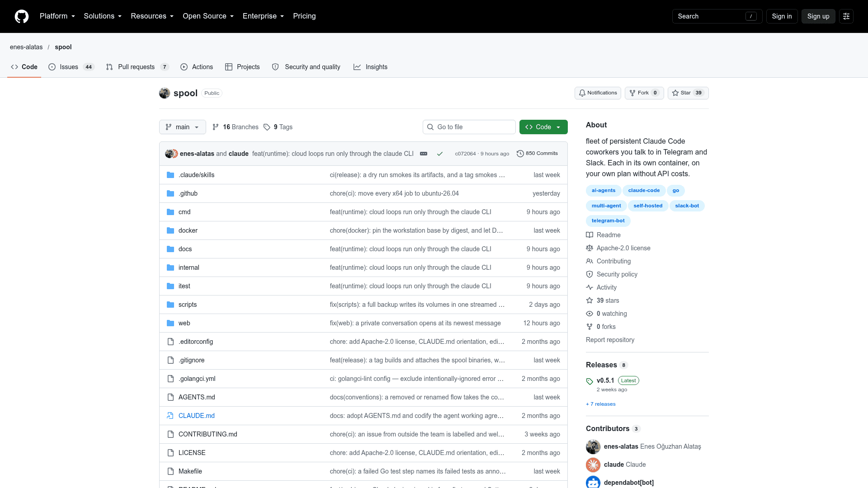Expand the Open Source menu
Screen dimensions: 868x488
pos(208,16)
